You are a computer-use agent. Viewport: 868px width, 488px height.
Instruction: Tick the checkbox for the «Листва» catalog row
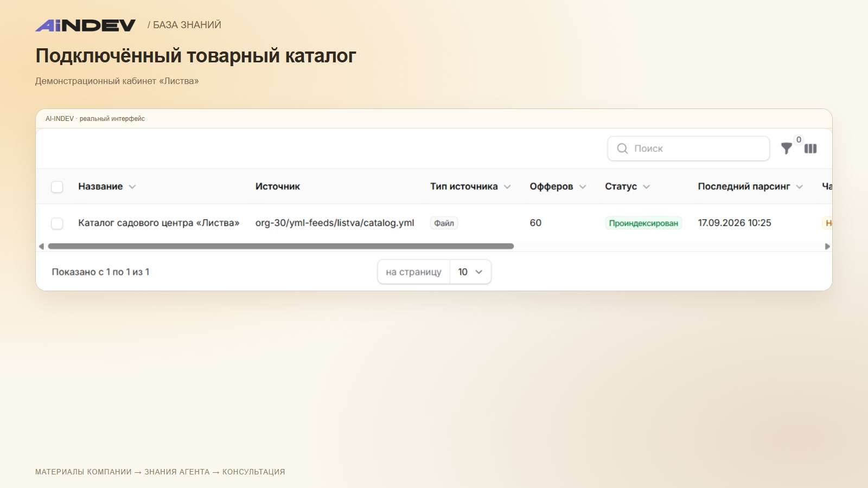coord(57,223)
